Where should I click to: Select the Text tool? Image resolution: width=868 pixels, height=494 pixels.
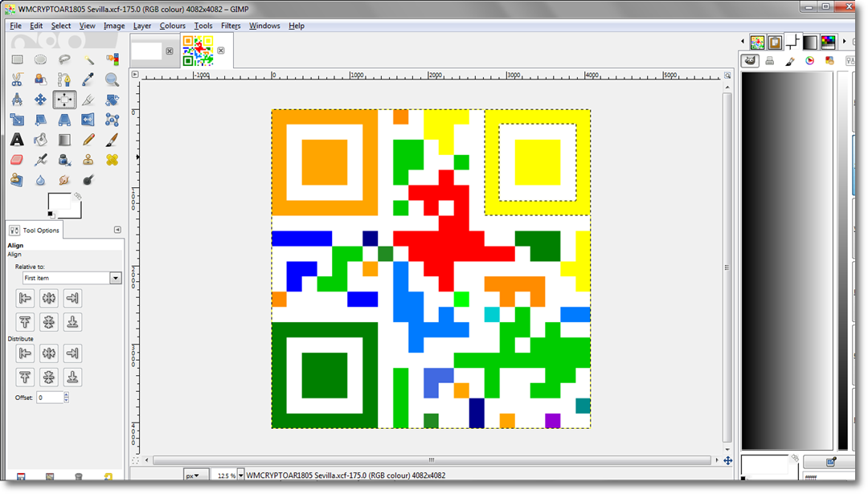[x=17, y=140]
